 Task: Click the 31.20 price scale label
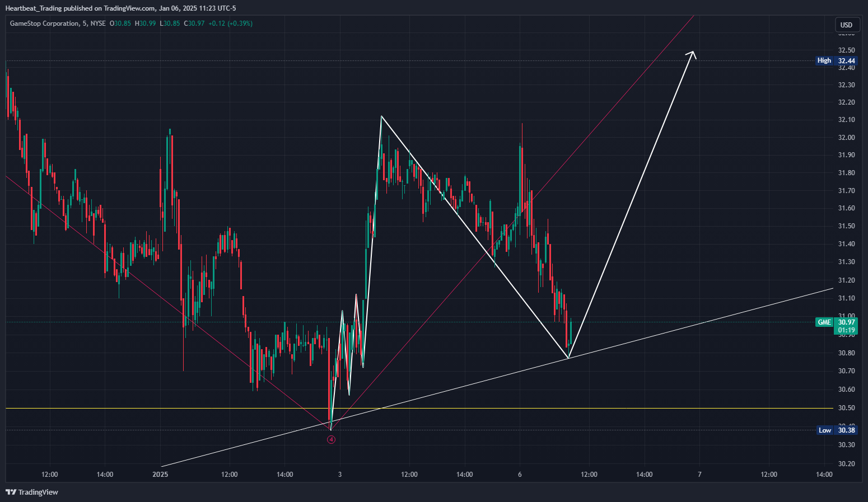tap(846, 280)
